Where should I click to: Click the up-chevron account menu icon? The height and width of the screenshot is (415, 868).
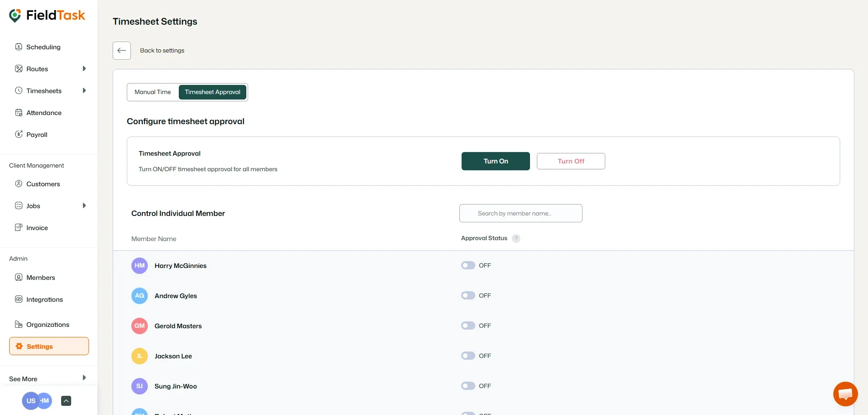[66, 401]
